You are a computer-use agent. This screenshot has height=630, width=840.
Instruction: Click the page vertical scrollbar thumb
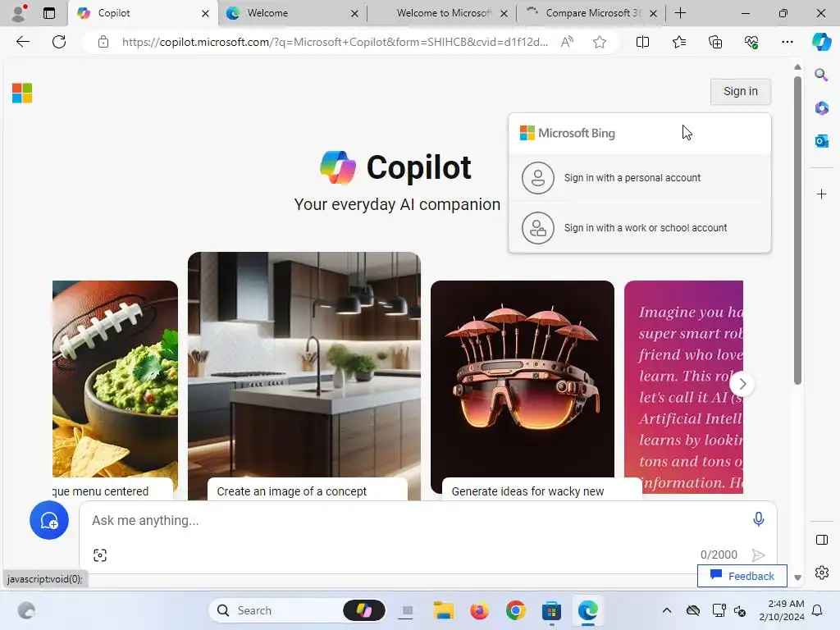797,231
